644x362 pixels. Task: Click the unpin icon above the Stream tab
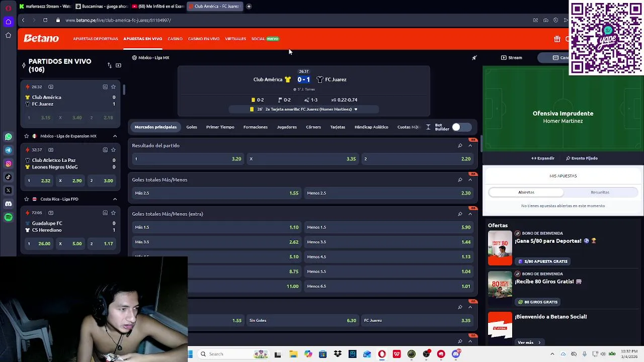pyautogui.click(x=474, y=58)
